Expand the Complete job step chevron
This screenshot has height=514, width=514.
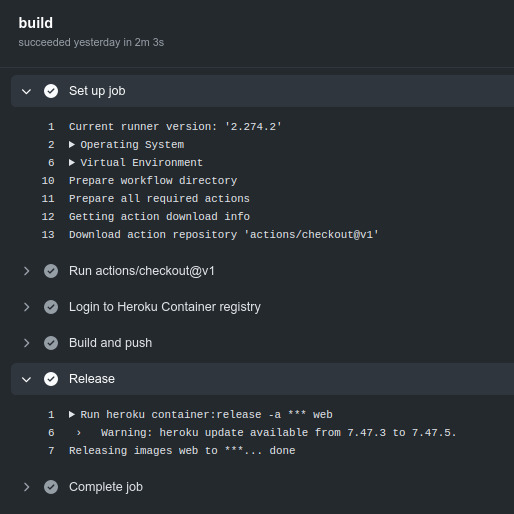pyautogui.click(x=27, y=487)
